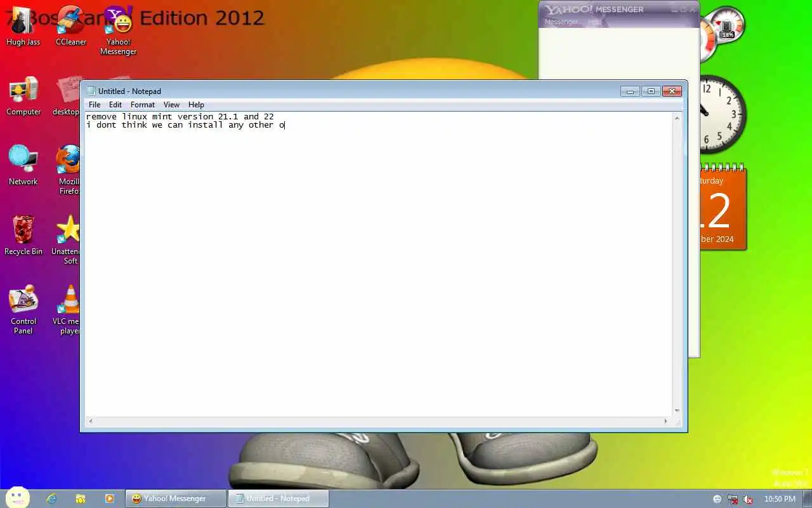Open the Start menu smiley orb

17,498
